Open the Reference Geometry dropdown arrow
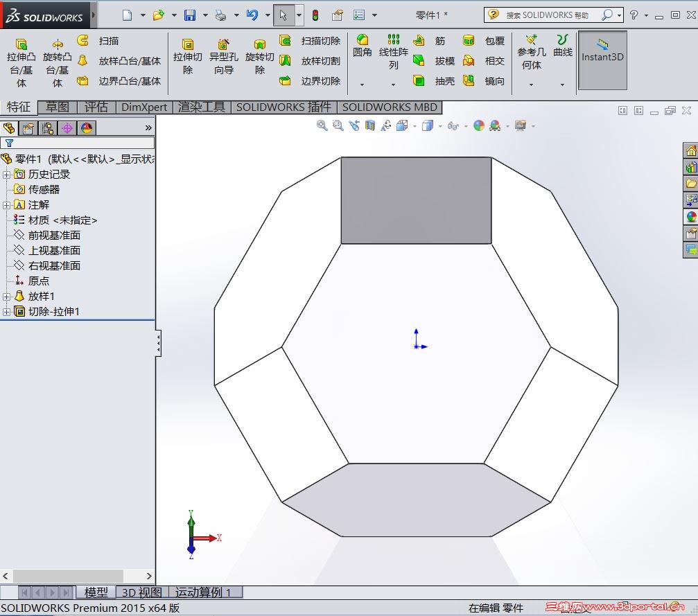Image resolution: width=698 pixels, height=616 pixels. (x=531, y=84)
